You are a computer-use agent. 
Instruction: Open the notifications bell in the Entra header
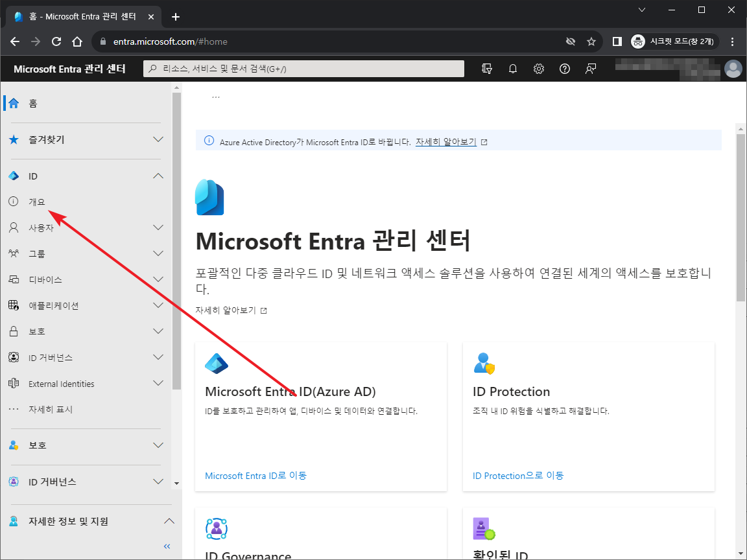[x=513, y=69]
